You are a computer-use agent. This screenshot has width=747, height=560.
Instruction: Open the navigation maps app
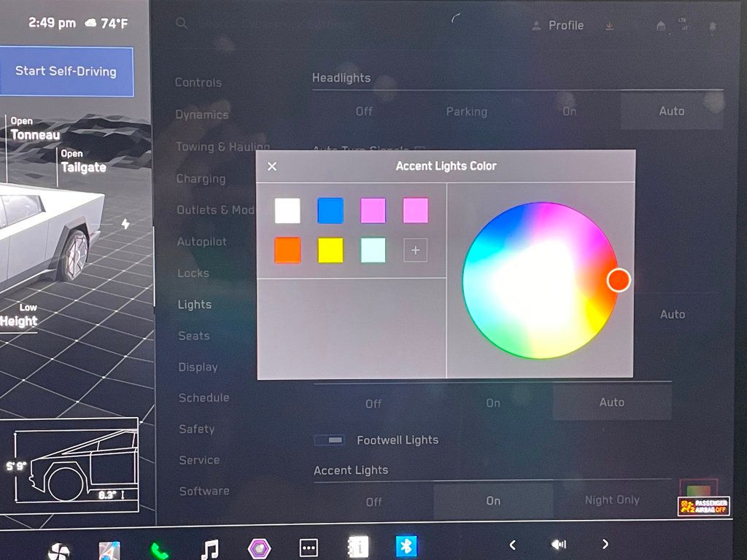click(x=109, y=550)
